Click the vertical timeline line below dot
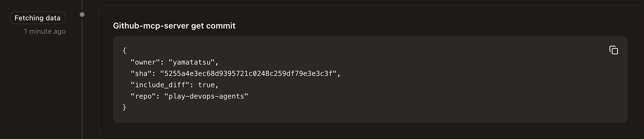The image size is (644, 139). tap(82, 80)
